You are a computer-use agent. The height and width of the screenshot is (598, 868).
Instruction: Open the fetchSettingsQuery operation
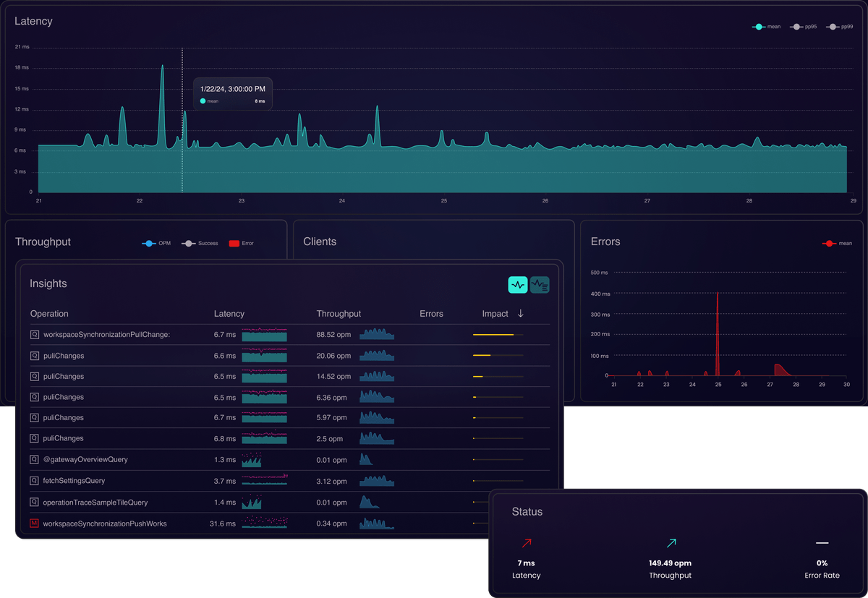pyautogui.click(x=74, y=481)
